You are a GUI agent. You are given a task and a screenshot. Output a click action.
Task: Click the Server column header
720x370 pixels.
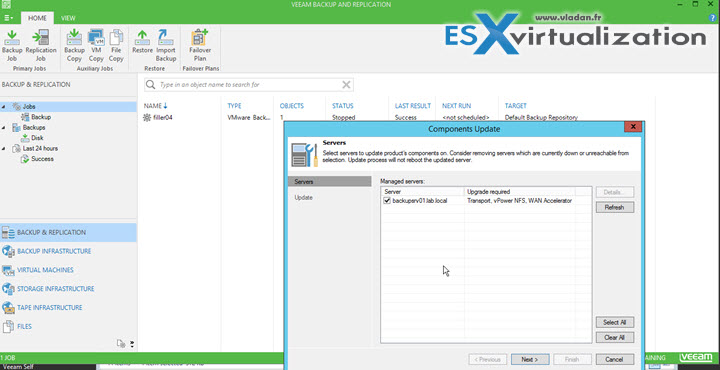[422, 191]
